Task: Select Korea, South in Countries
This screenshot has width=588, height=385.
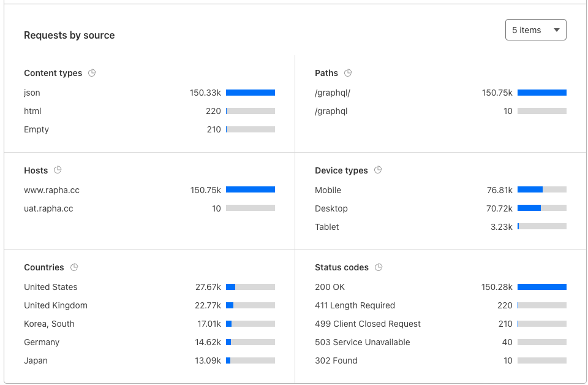Action: click(x=49, y=324)
